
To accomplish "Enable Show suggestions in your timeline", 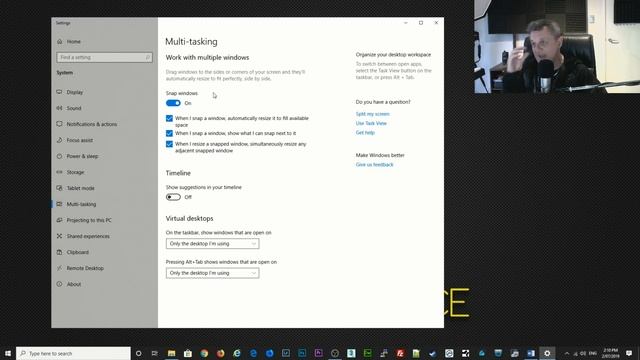I will click(x=173, y=197).
